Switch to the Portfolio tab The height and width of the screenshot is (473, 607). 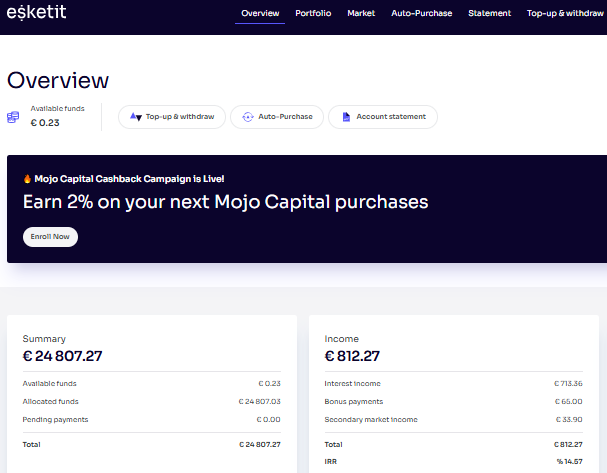click(313, 13)
